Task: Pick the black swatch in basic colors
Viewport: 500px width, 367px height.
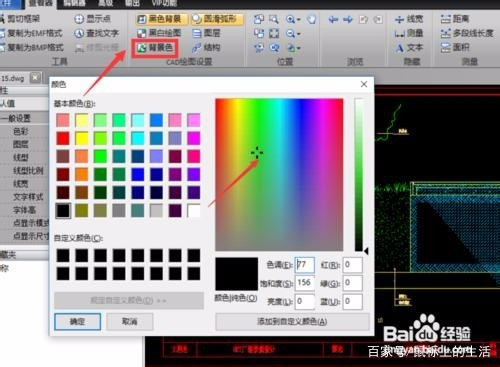Action: 63,210
